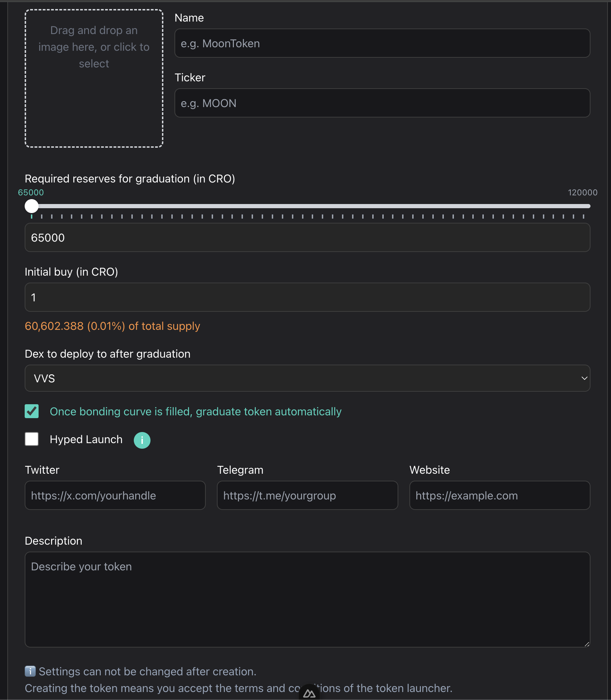611x700 pixels.
Task: Open the Dex selection dropdown showing VVS
Action: click(307, 378)
